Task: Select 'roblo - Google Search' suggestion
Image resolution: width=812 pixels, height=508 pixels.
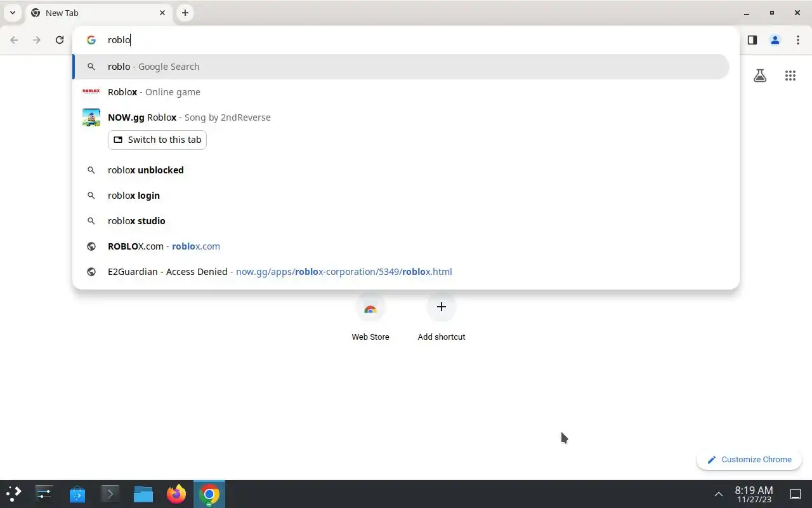Action: tap(401, 67)
